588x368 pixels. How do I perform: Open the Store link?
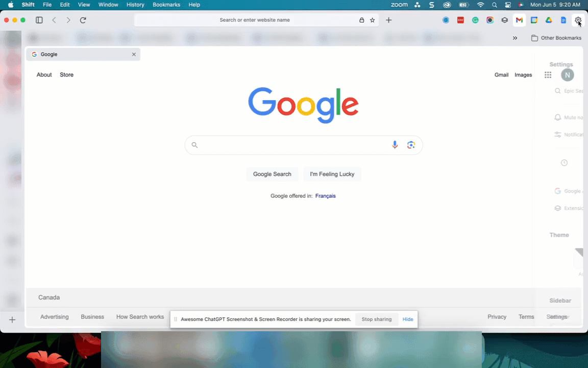tap(66, 75)
